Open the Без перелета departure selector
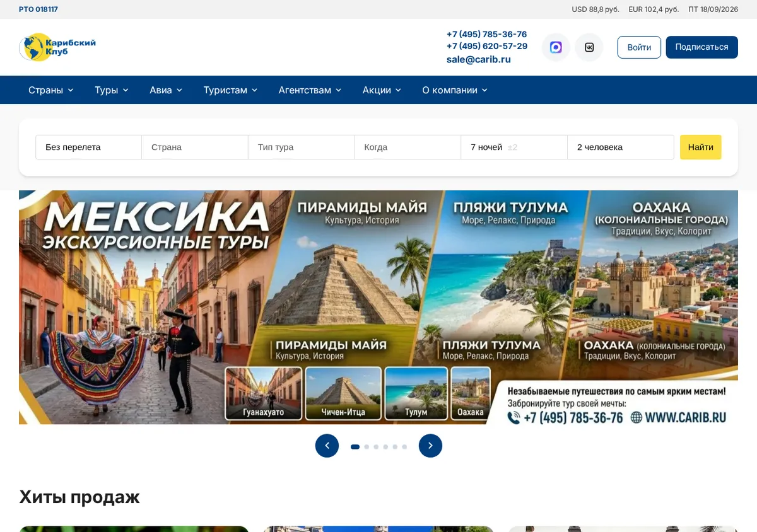The height and width of the screenshot is (532, 757). click(88, 147)
